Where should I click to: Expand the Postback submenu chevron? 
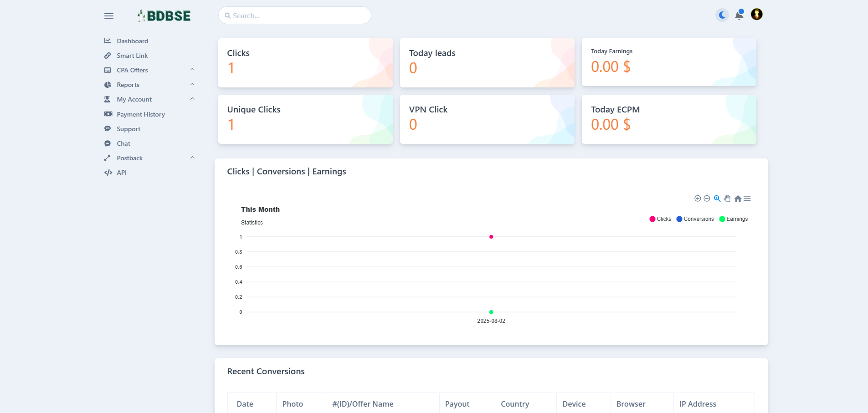[x=192, y=157]
